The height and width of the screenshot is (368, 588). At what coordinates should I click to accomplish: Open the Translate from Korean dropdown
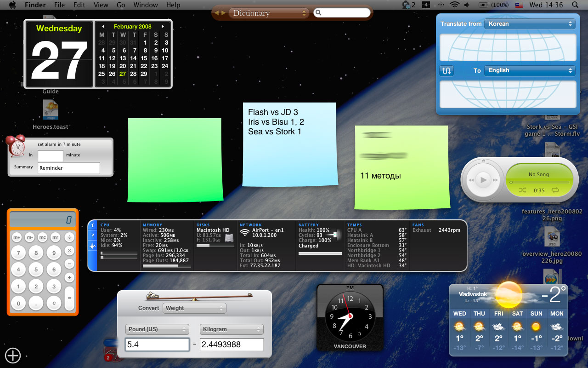click(x=530, y=24)
